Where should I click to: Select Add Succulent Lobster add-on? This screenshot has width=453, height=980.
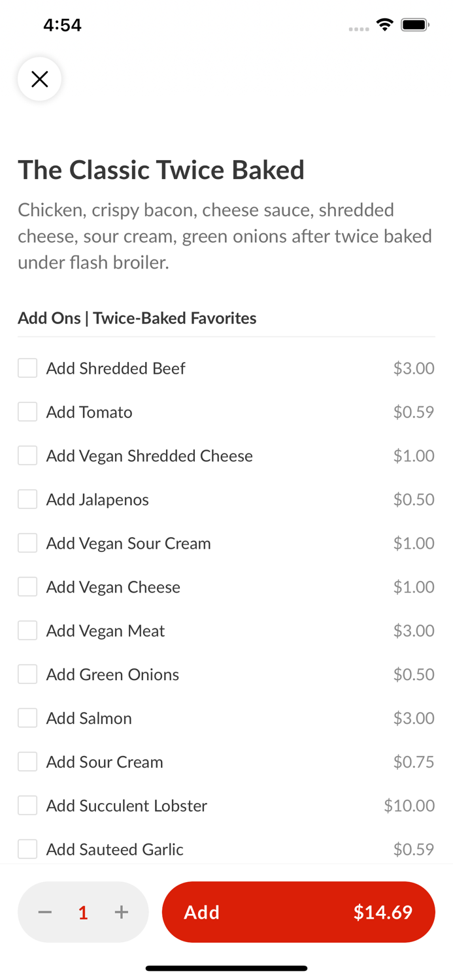click(x=27, y=805)
